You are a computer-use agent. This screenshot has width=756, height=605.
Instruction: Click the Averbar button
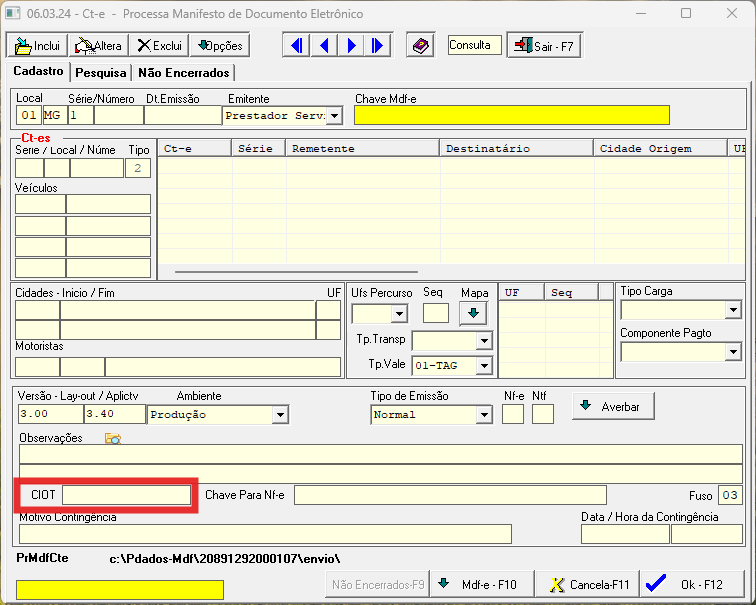613,406
